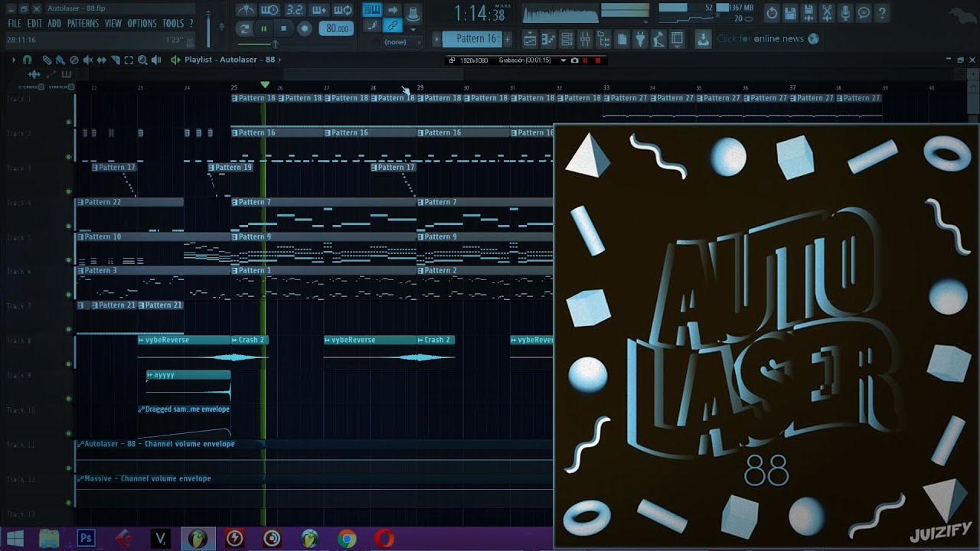Screen dimensions: 980x551
Task: Mute Track 1 with its green light
Action: point(69,122)
